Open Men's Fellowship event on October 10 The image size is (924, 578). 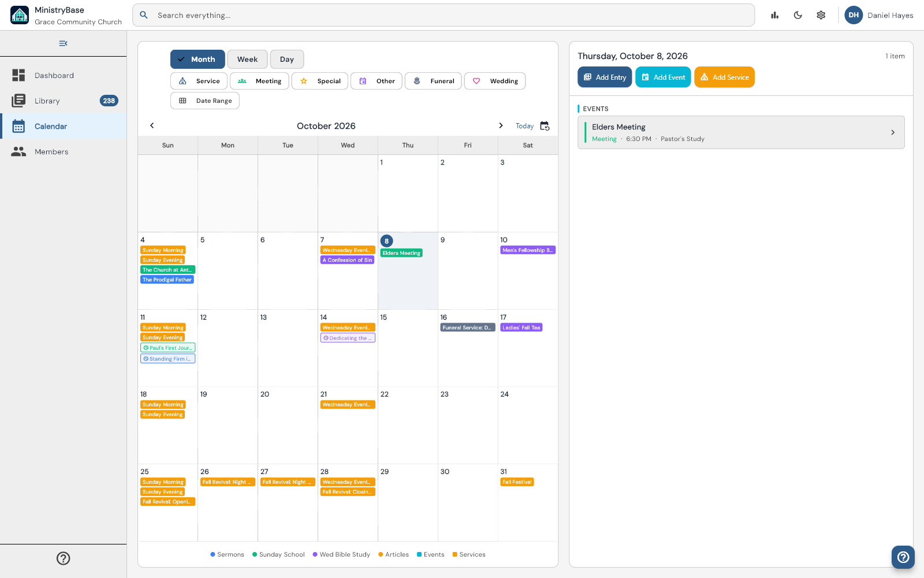click(x=528, y=250)
